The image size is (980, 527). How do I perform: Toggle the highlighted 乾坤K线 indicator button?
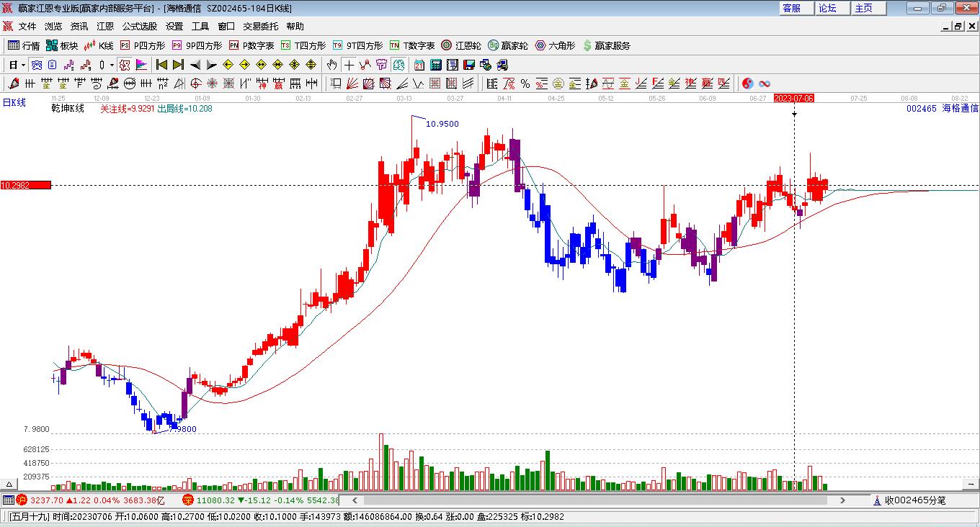(125, 65)
